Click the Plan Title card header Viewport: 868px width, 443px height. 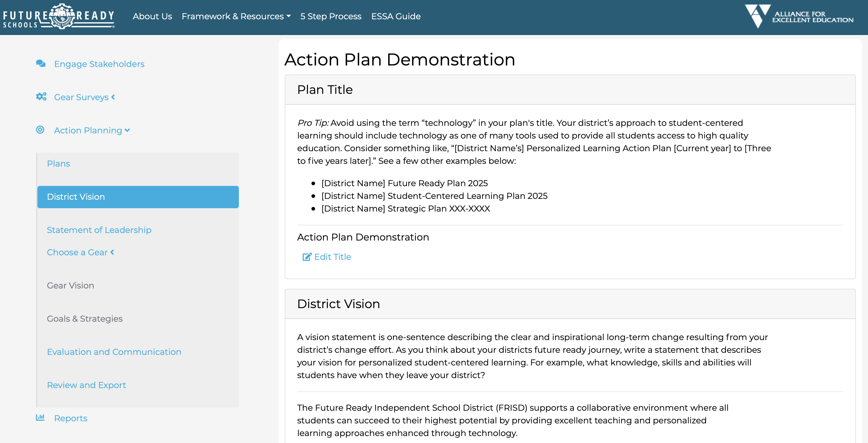pyautogui.click(x=570, y=90)
